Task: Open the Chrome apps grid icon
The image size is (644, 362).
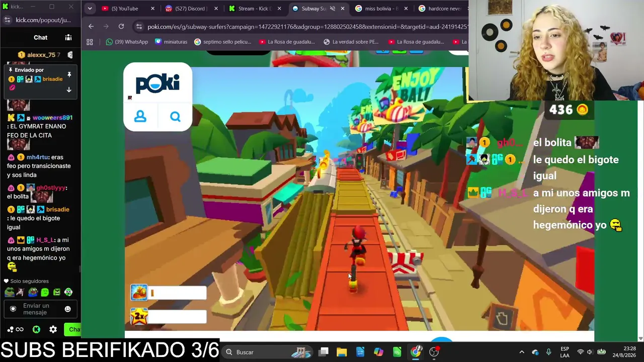Action: click(x=90, y=42)
